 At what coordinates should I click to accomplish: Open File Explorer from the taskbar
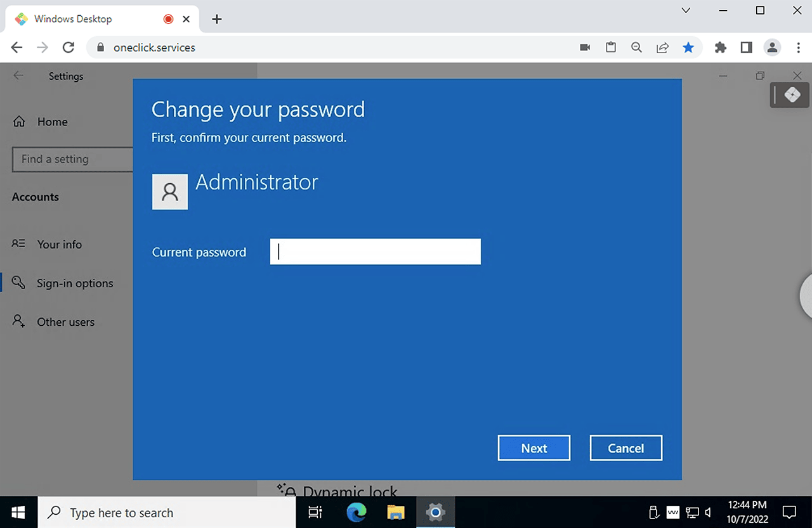(x=396, y=512)
